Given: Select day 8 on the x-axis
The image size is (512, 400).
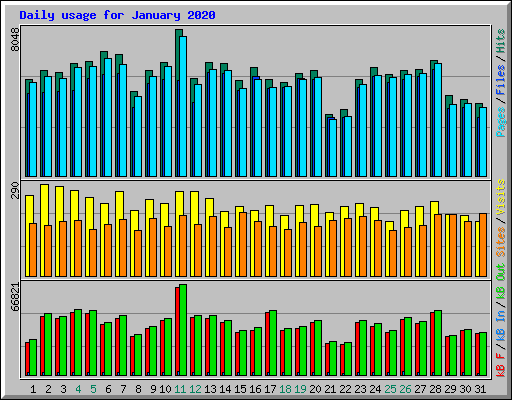Looking at the screenshot, I should pos(138,389).
